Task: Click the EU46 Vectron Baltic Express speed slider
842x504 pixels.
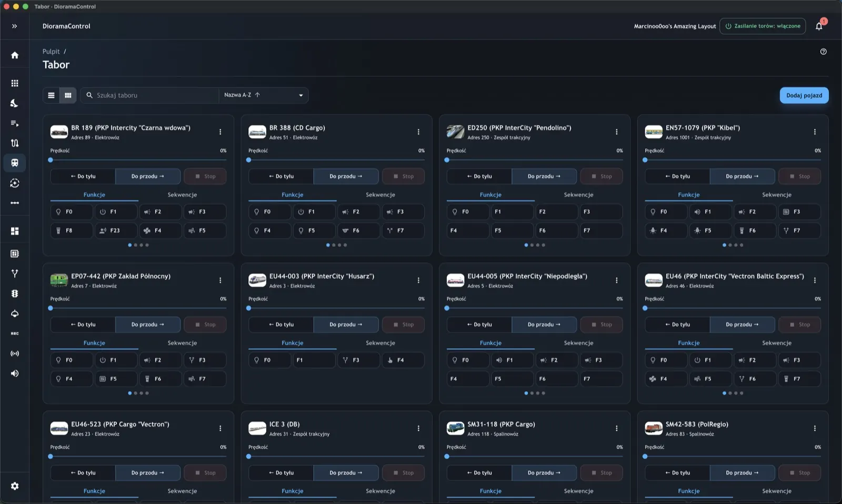Action: point(733,308)
